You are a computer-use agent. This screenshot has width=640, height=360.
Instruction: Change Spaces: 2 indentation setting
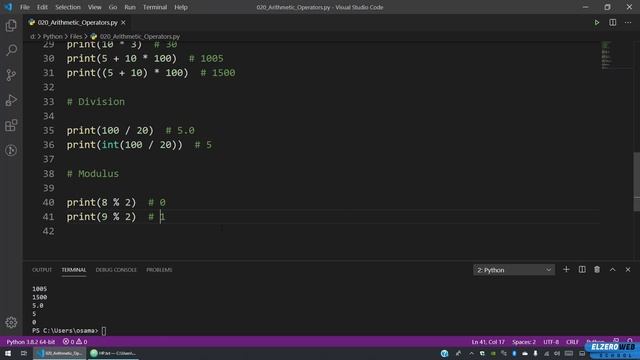[524, 342]
